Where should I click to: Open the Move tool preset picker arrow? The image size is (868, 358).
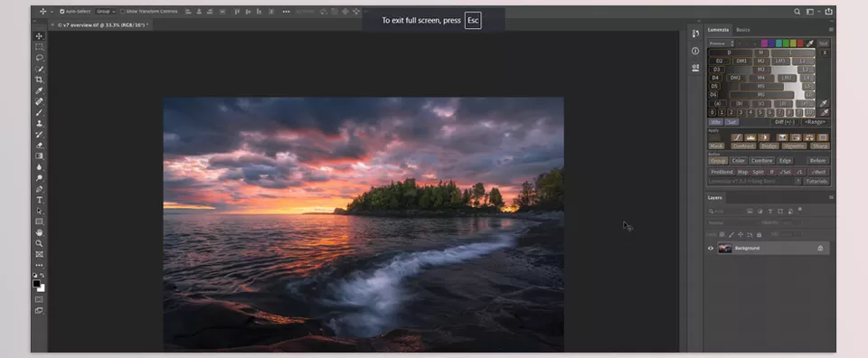[x=52, y=11]
